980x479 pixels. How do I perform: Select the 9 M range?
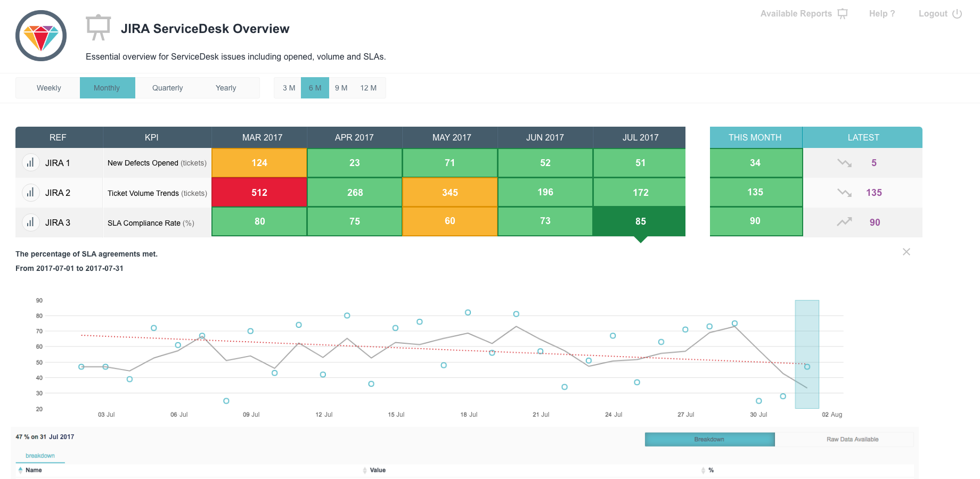[341, 88]
